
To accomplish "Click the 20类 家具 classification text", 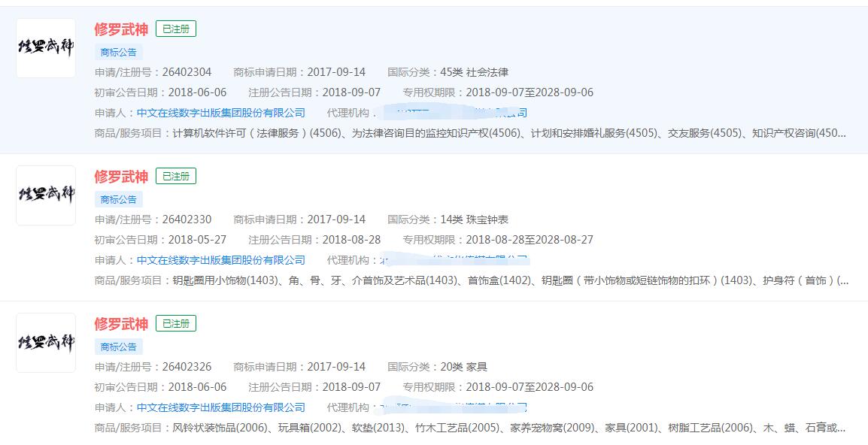I will pyautogui.click(x=464, y=366).
